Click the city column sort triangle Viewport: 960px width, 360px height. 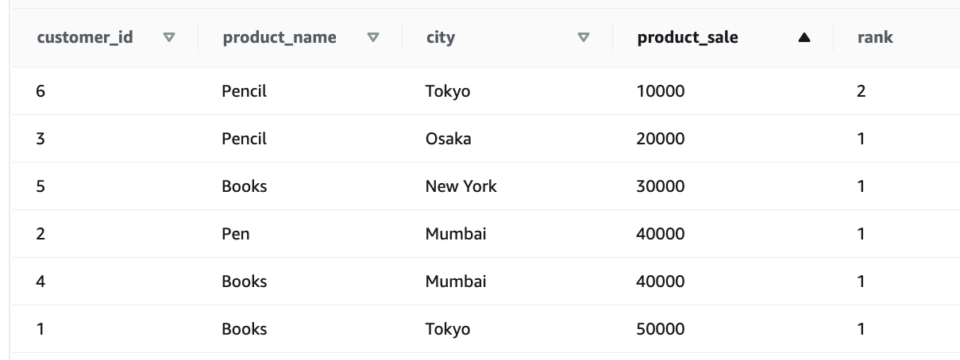583,37
